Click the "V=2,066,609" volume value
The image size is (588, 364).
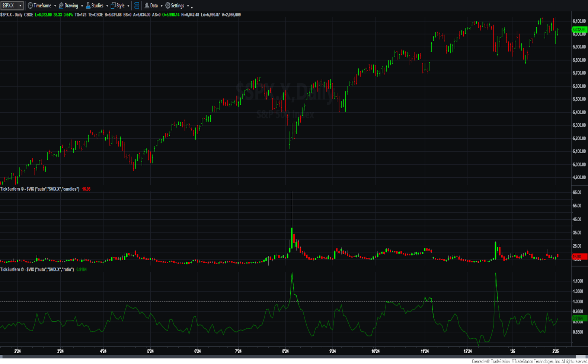(x=231, y=15)
